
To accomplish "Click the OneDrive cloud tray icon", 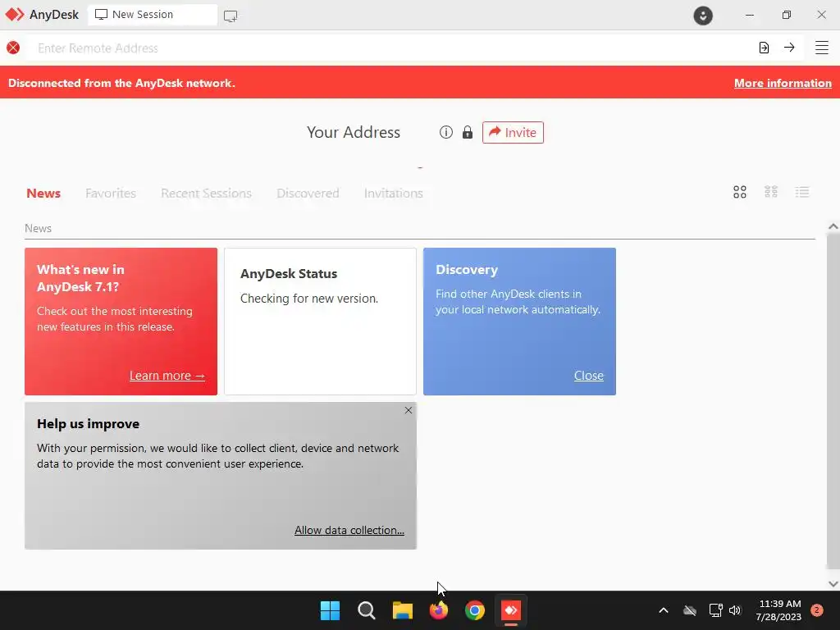I will coord(690,610).
